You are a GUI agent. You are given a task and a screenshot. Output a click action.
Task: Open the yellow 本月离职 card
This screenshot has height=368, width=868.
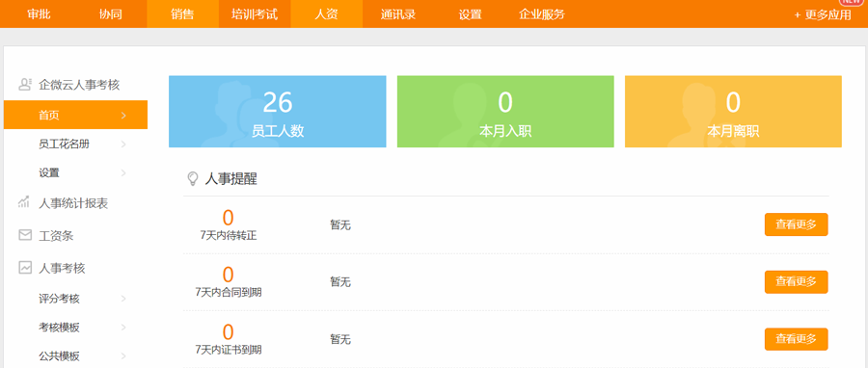[x=734, y=112]
